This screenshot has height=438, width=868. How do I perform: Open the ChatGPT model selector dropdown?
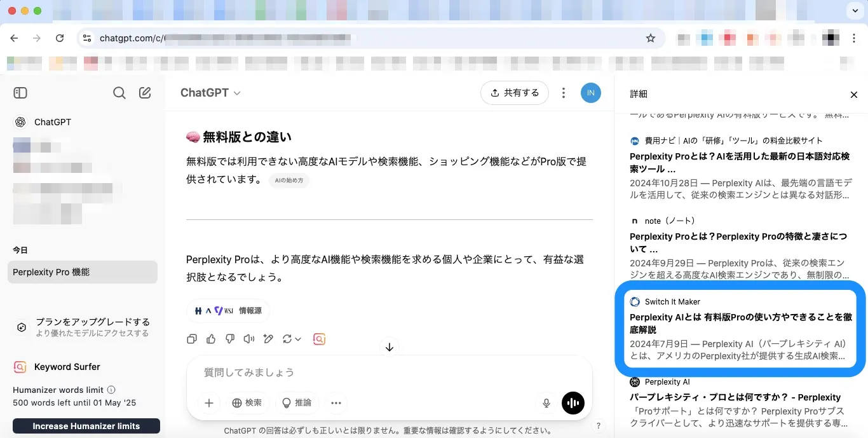210,93
